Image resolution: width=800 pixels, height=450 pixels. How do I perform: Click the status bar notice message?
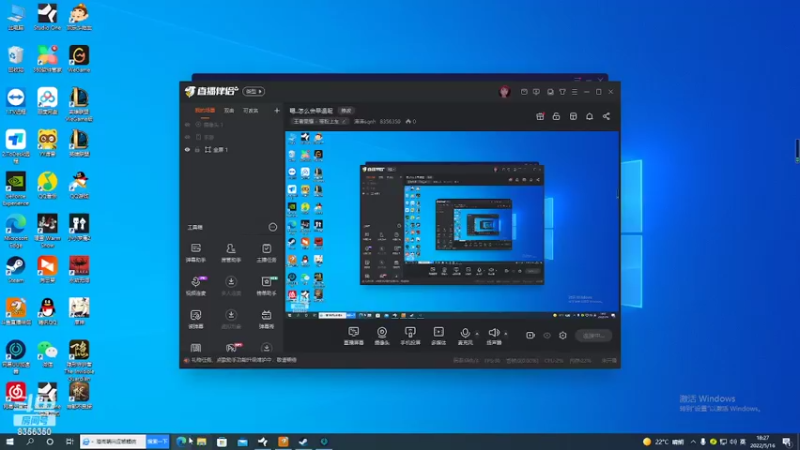click(243, 360)
